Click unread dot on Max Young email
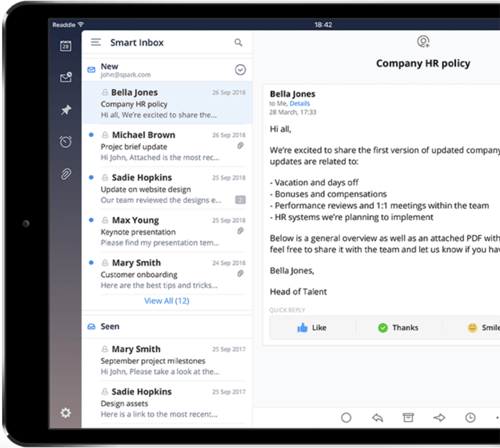This screenshot has width=500, height=448. (91, 220)
